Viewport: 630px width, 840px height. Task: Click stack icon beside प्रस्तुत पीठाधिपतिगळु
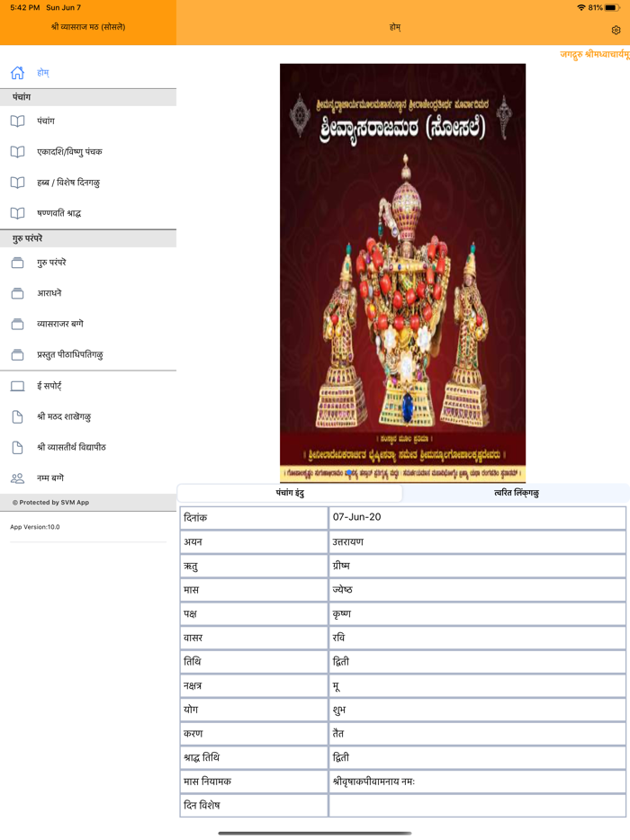click(17, 354)
